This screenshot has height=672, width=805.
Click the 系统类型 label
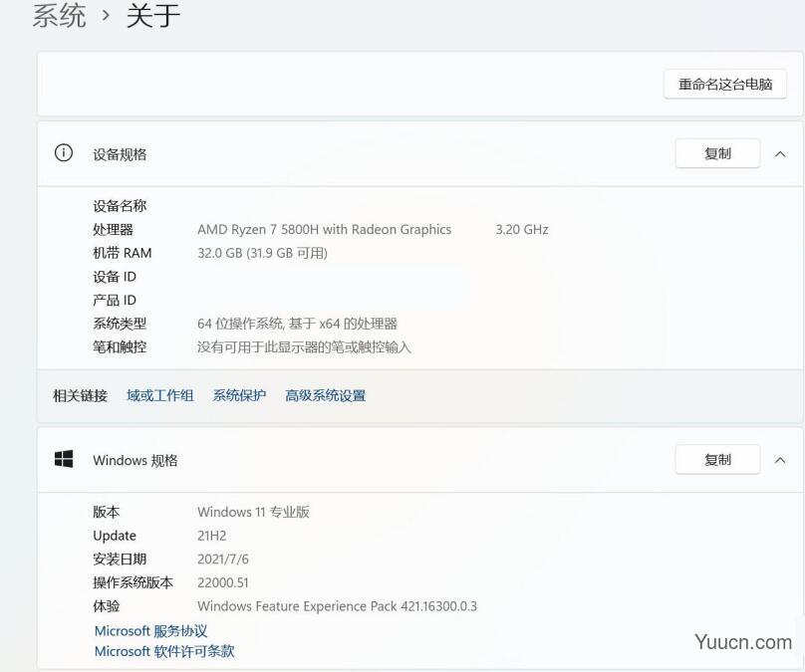pyautogui.click(x=120, y=324)
